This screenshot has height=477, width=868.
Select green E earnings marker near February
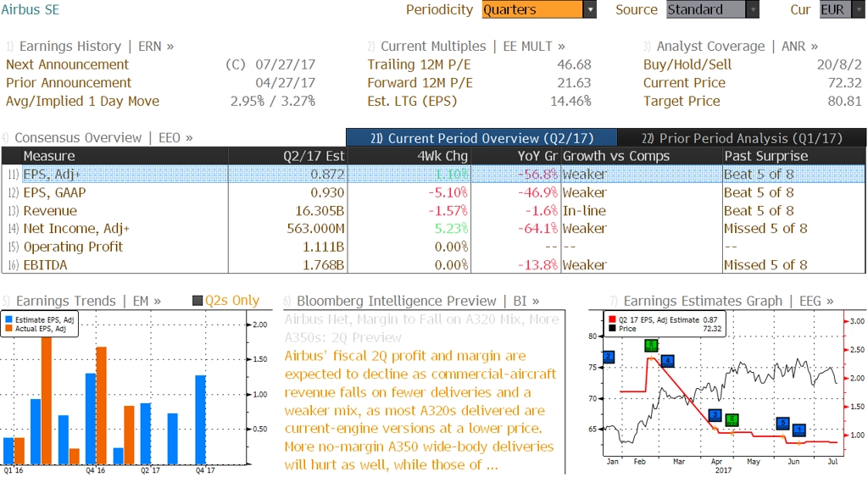(x=651, y=346)
